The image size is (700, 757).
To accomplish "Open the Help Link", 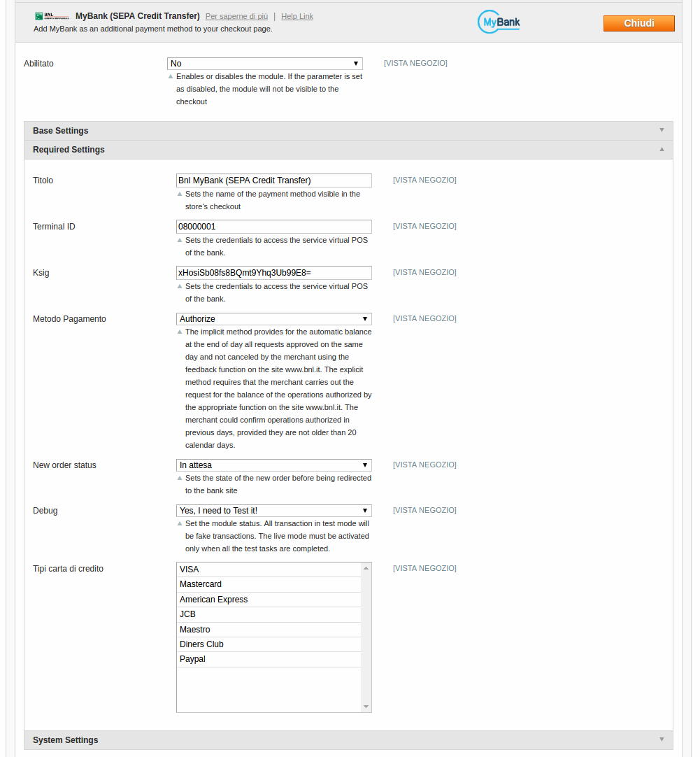I will coord(297,16).
